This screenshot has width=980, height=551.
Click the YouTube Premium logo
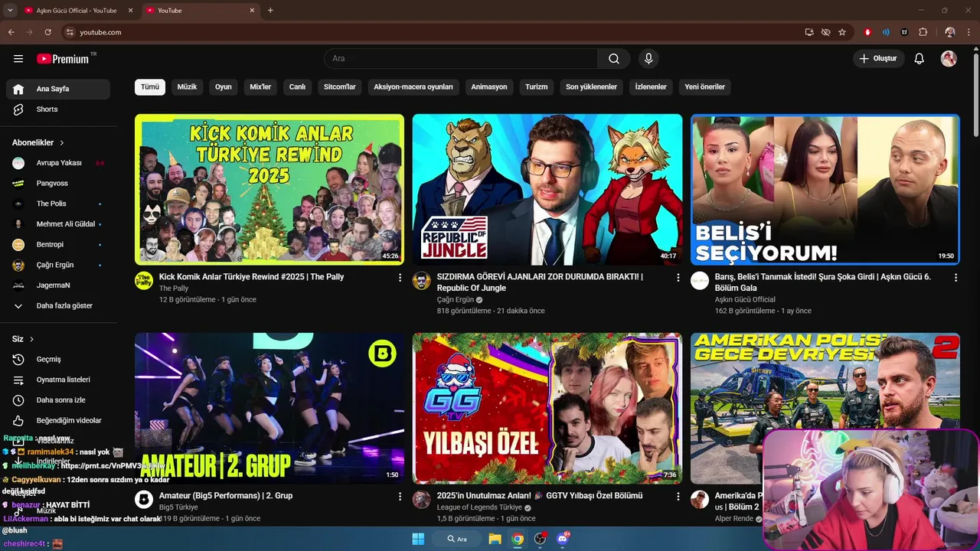click(x=63, y=59)
